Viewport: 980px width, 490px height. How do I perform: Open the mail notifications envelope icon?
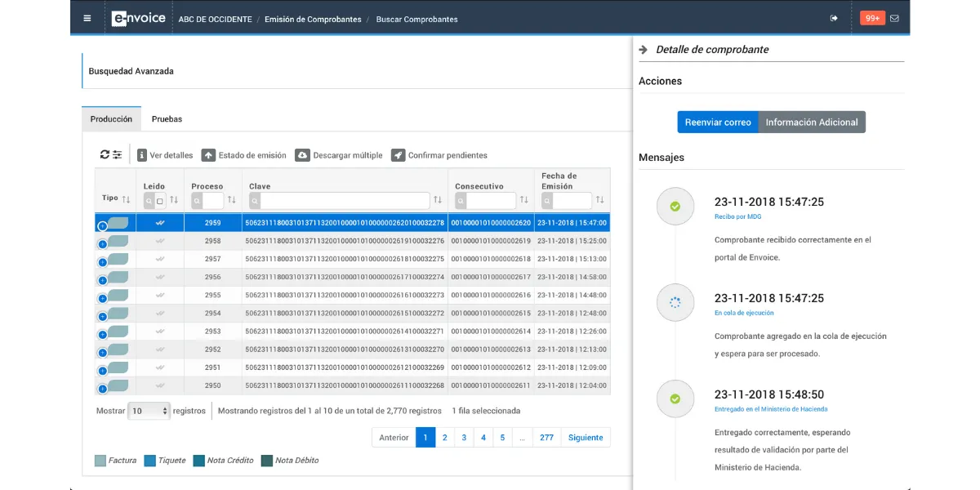point(894,18)
